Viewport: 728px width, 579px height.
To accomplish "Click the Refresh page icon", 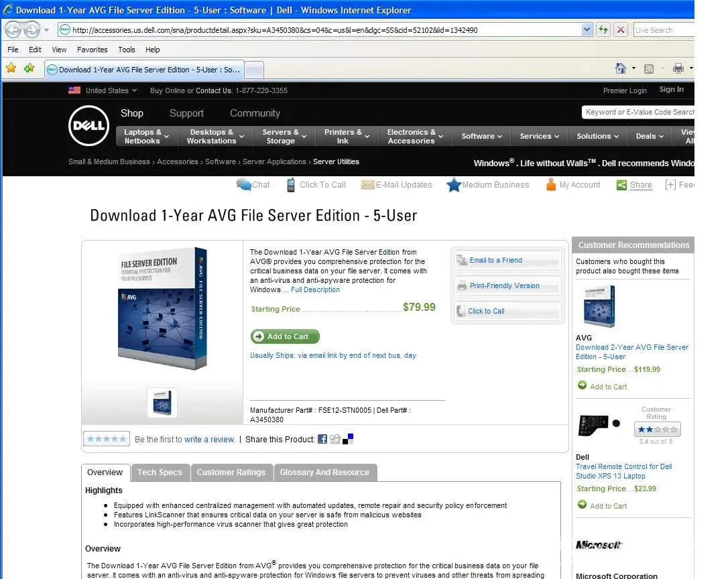I will click(603, 29).
